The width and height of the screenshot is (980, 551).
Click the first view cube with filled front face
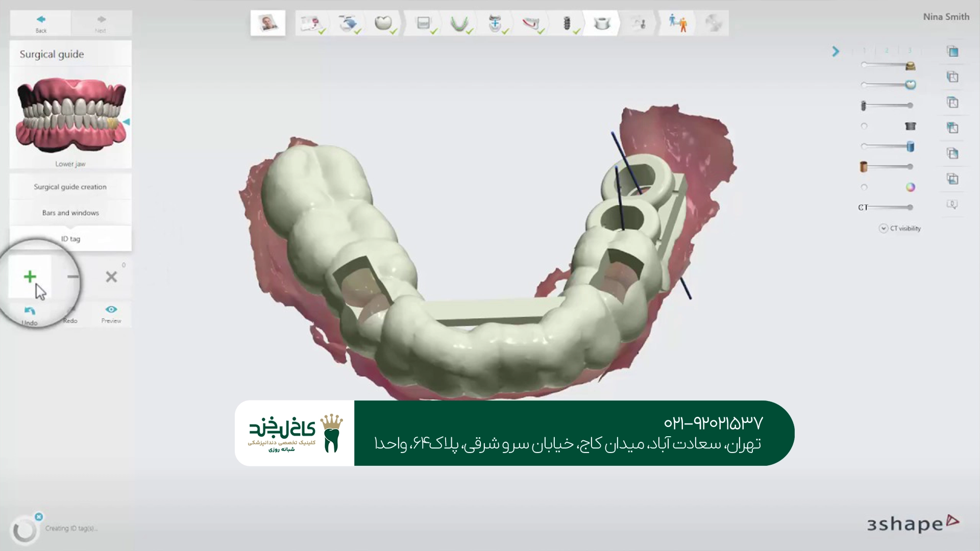click(952, 52)
